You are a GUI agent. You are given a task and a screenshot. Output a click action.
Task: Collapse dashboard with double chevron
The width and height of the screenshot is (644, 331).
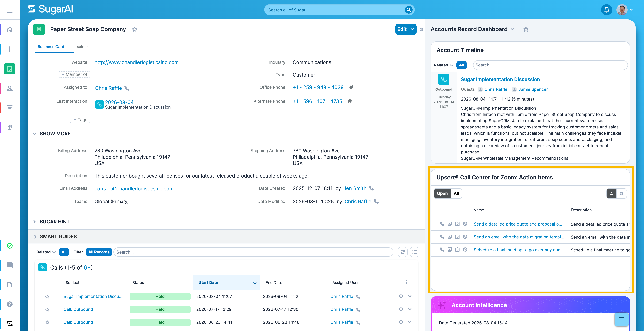[x=421, y=29]
